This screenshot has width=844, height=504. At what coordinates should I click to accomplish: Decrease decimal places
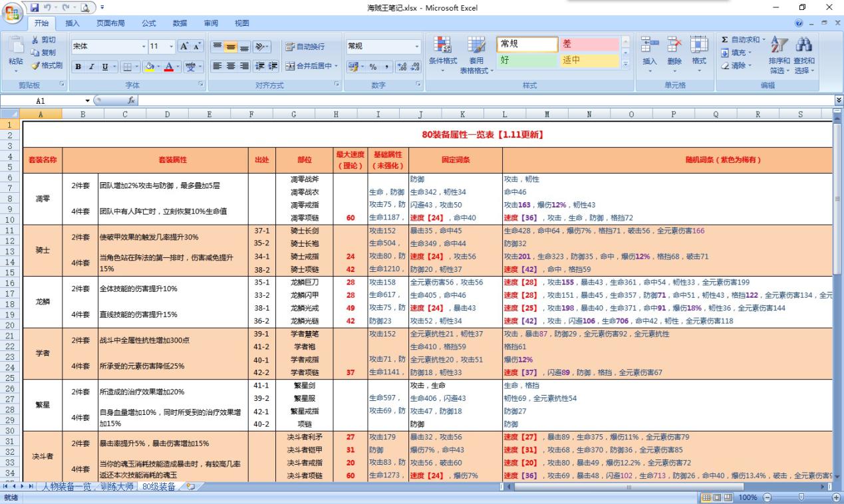416,66
